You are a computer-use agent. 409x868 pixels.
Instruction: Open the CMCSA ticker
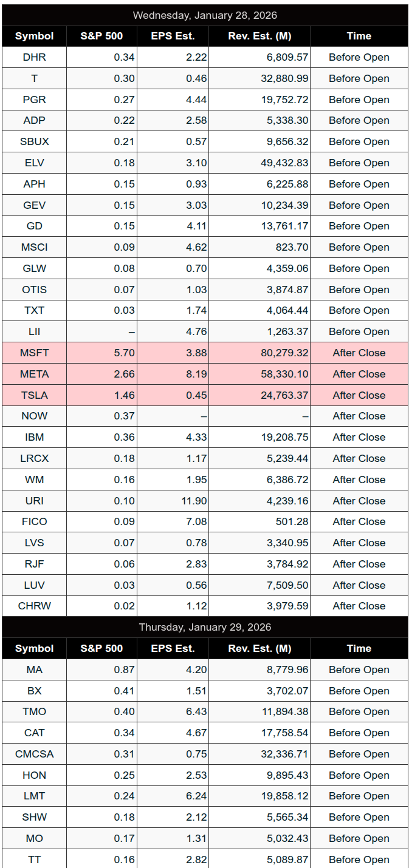click(x=34, y=754)
